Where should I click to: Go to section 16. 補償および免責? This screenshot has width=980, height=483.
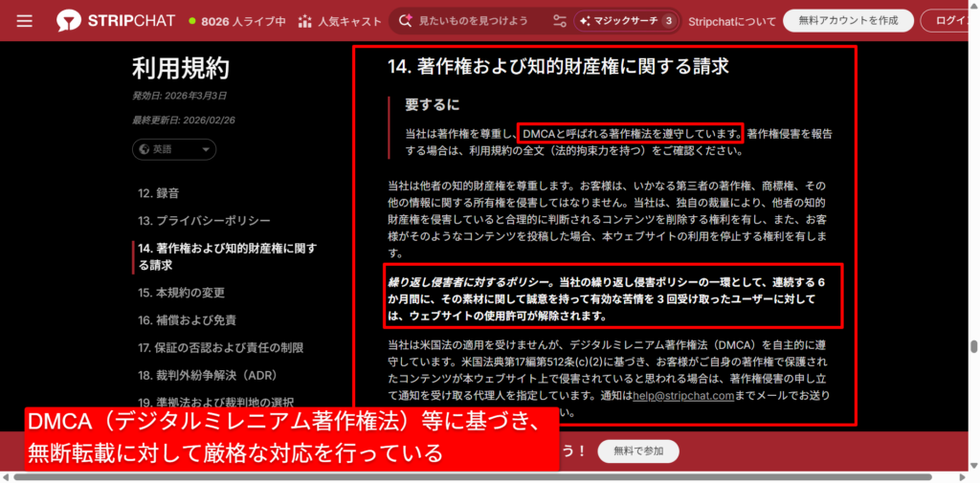[187, 319]
